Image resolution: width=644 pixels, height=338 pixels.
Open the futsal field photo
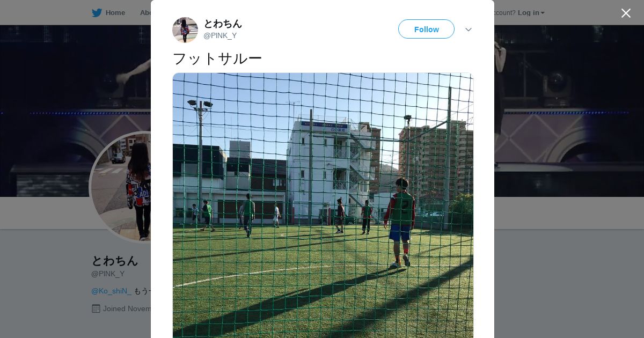point(323,205)
